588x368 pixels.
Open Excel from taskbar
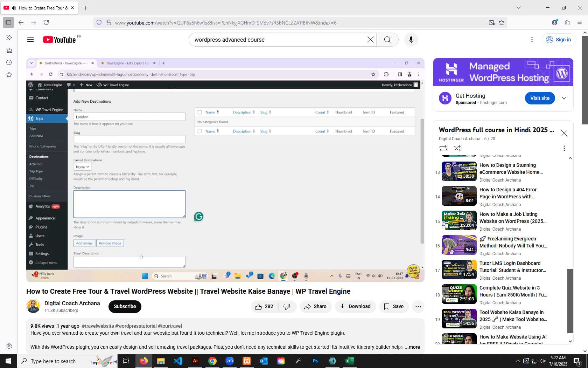coord(350,361)
